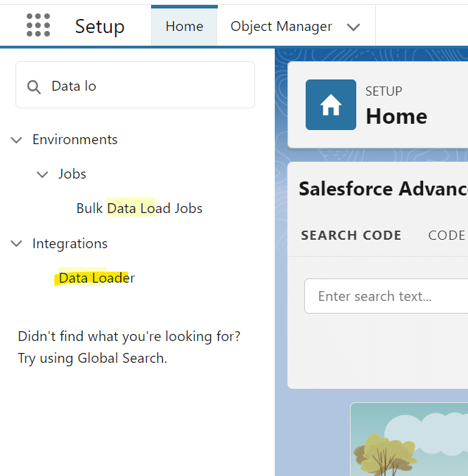Click the Quick Find box containing 'Data lo'
This screenshot has height=476, width=468.
point(148,86)
